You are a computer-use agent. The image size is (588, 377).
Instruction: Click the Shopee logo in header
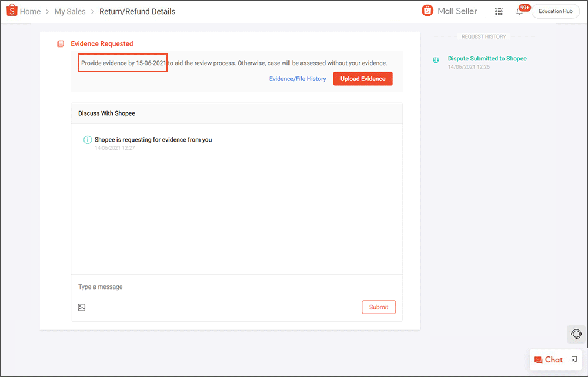pyautogui.click(x=12, y=11)
